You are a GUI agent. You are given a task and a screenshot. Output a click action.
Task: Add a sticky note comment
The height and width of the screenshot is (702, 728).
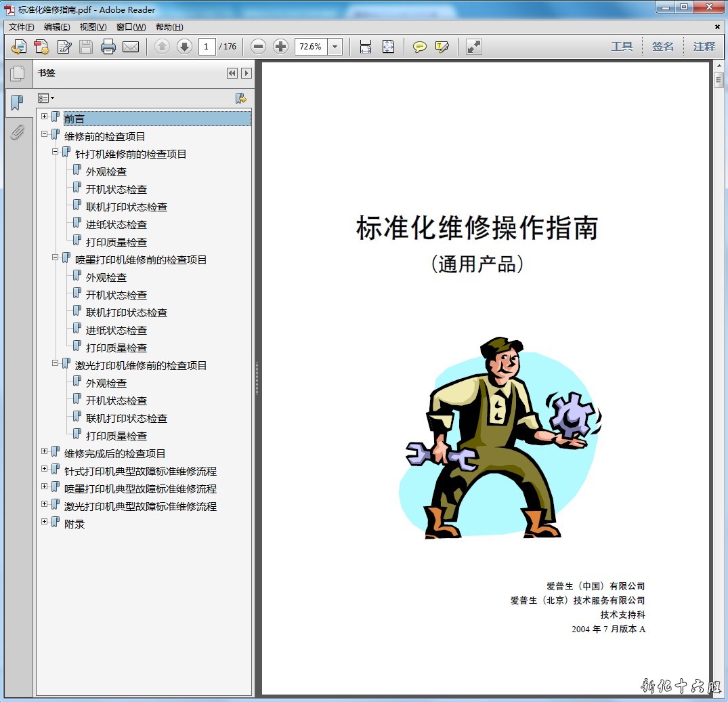click(x=420, y=47)
